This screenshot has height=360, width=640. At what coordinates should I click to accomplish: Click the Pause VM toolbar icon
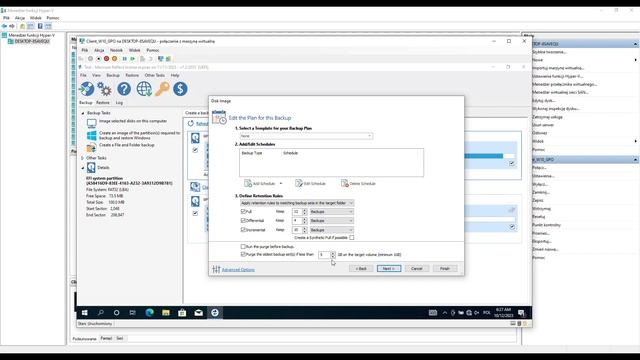pos(124,59)
